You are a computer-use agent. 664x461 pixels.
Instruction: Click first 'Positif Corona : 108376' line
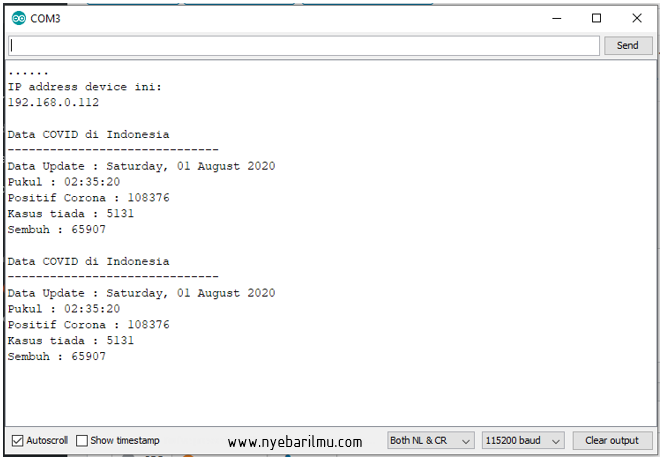89,198
